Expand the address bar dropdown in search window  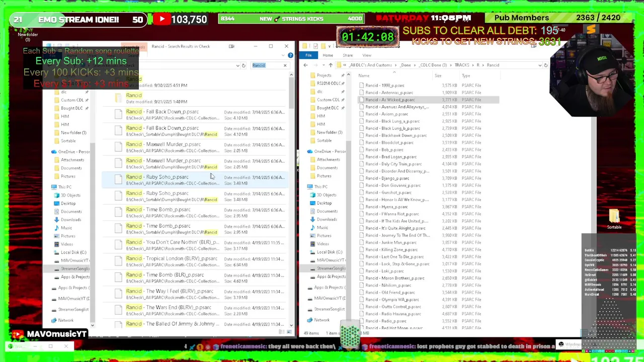pyautogui.click(x=237, y=65)
